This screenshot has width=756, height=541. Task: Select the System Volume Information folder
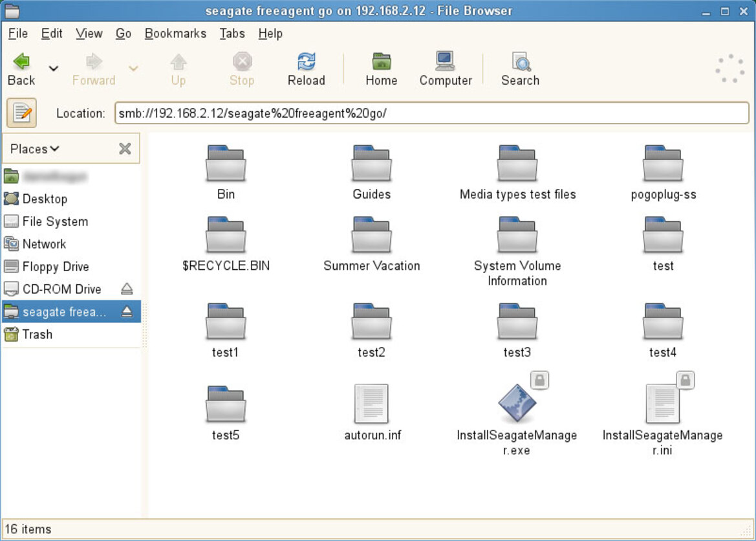[517, 235]
